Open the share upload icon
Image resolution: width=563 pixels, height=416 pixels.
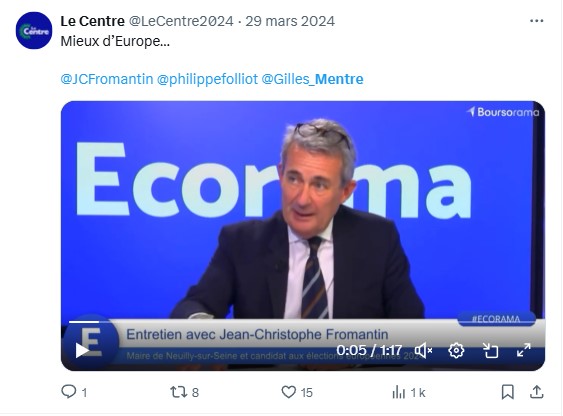[x=536, y=392]
